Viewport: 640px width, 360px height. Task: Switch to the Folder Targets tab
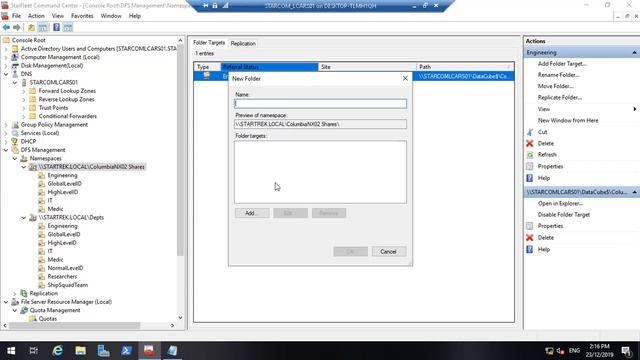[x=209, y=42]
